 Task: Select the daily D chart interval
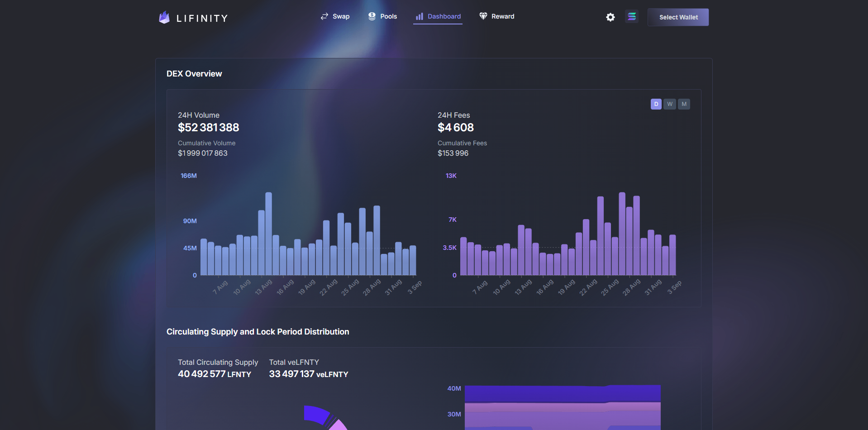point(656,104)
